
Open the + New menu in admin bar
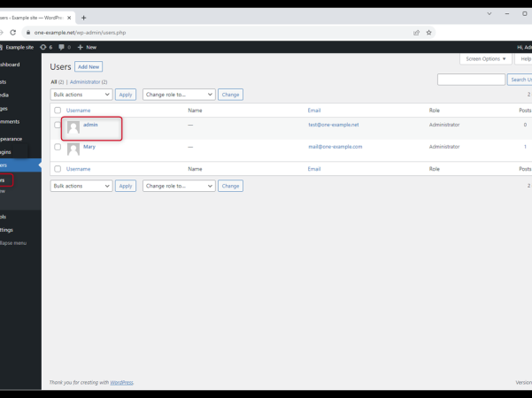click(x=87, y=47)
